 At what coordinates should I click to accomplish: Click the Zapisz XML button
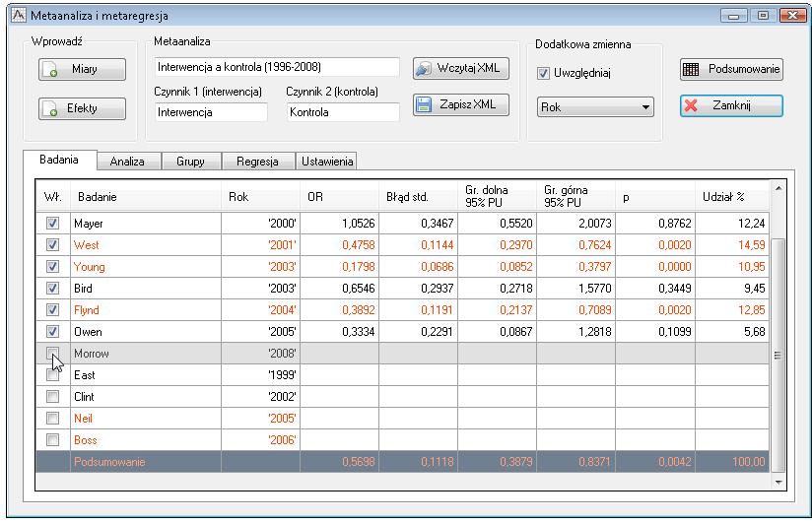(x=461, y=104)
